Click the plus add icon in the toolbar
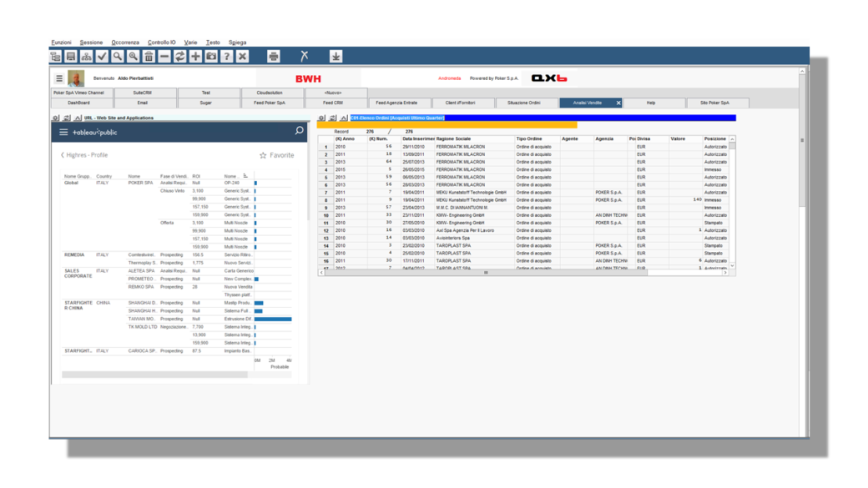 coord(195,57)
